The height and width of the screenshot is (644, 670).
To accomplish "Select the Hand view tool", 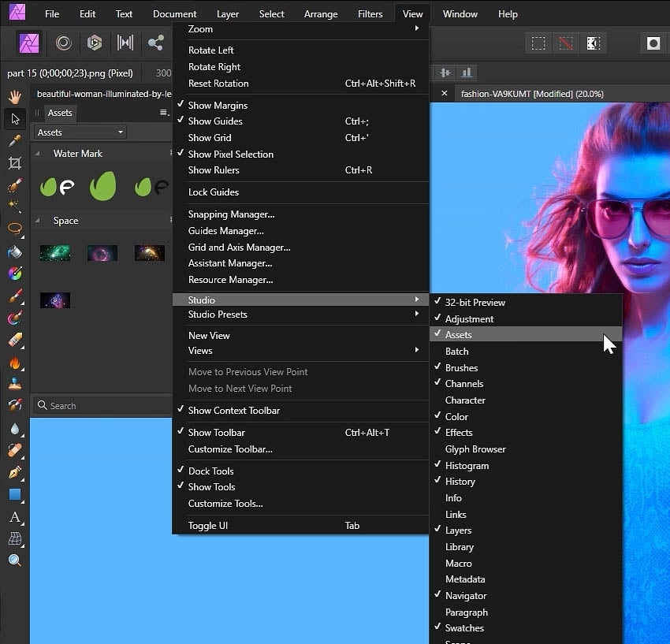I will pyautogui.click(x=14, y=96).
